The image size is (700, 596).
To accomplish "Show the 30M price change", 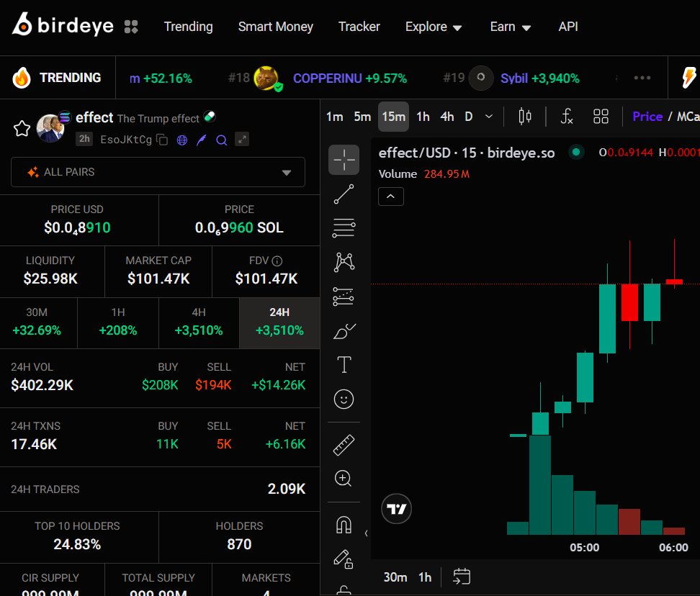I will 38,323.
